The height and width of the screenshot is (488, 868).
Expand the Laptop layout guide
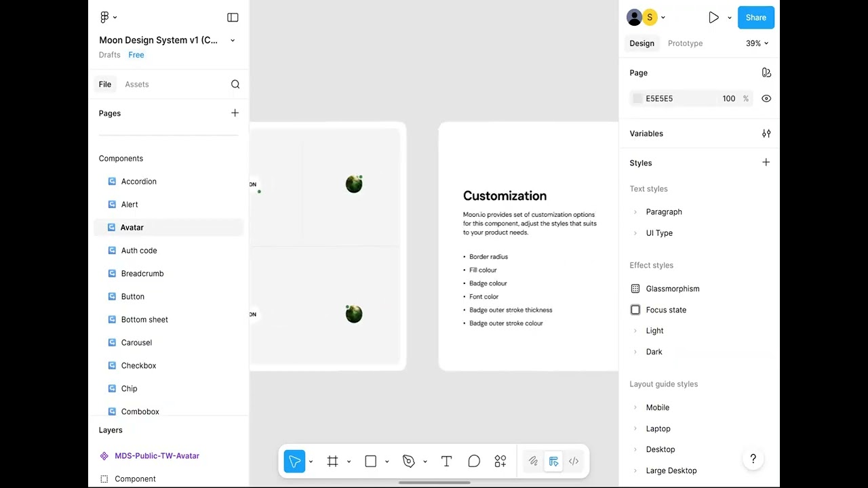pyautogui.click(x=635, y=428)
